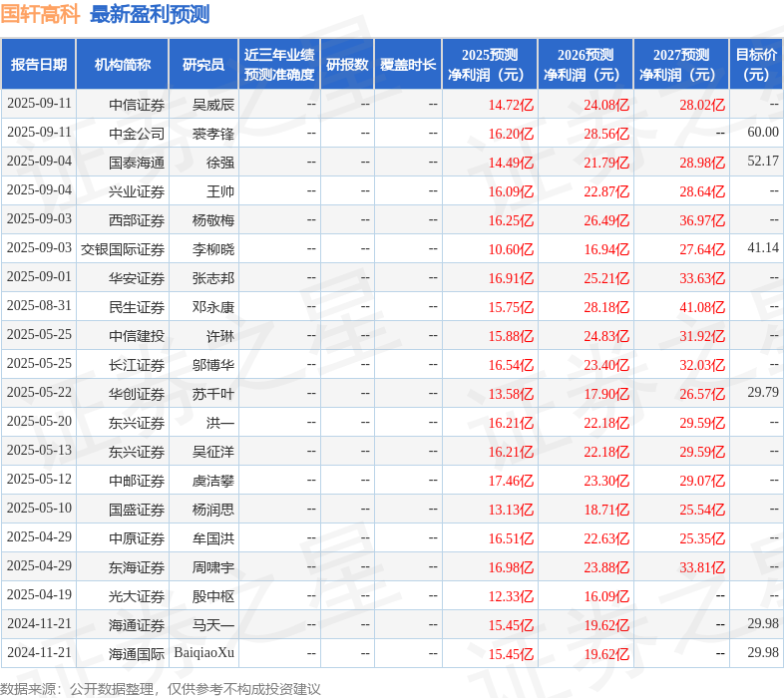
Task: Click researcher name 王帅
Action: (220, 192)
